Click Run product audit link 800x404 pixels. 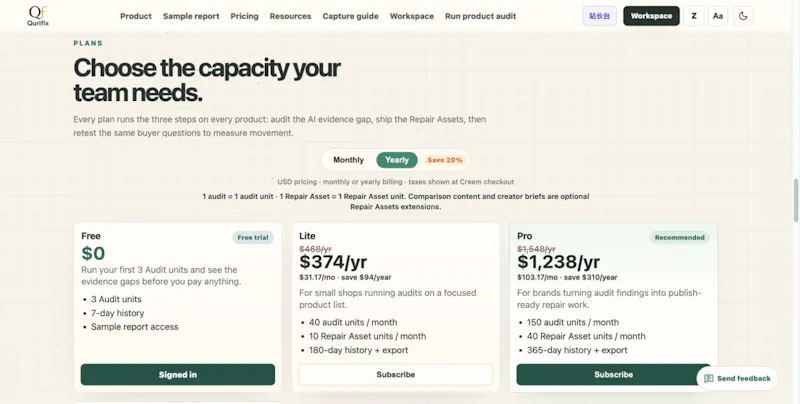(481, 16)
